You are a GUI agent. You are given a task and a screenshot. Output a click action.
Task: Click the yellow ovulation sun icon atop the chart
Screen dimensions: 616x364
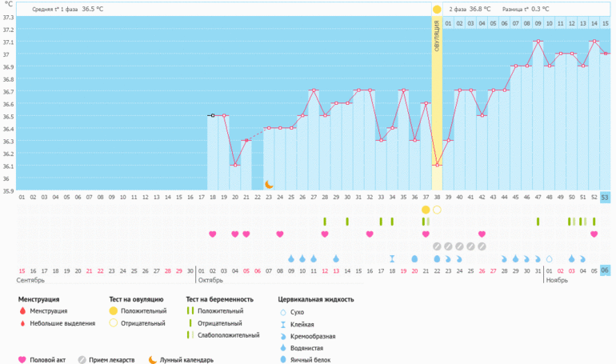pyautogui.click(x=437, y=9)
